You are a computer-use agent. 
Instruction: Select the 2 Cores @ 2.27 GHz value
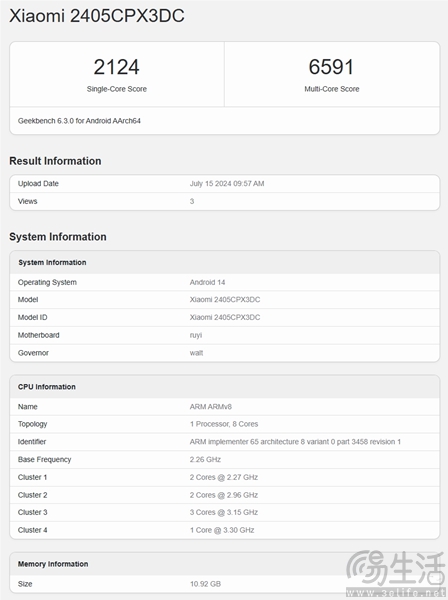(x=224, y=478)
